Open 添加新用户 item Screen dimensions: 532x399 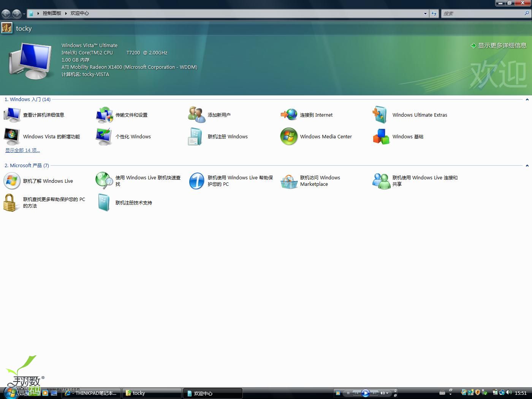pyautogui.click(x=209, y=115)
